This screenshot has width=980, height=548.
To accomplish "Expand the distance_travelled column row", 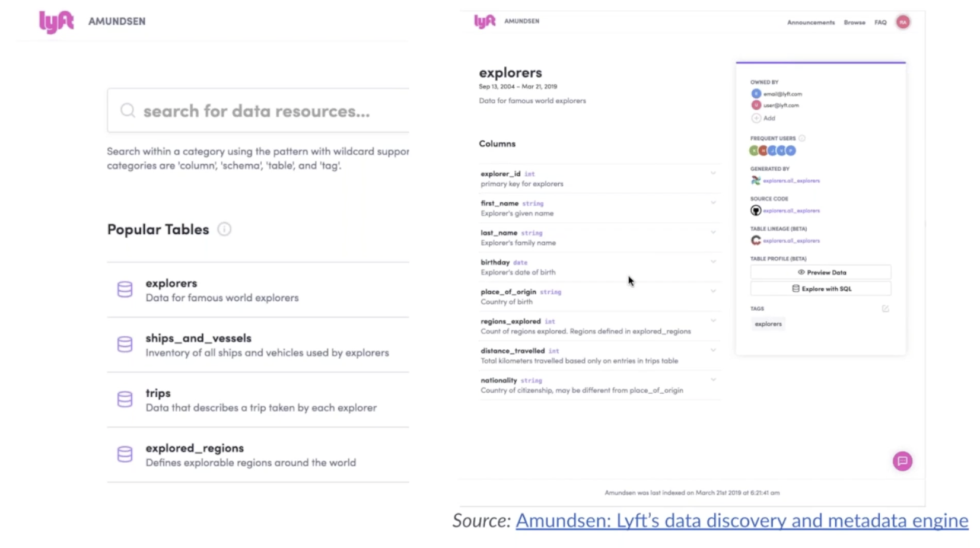I will click(713, 350).
